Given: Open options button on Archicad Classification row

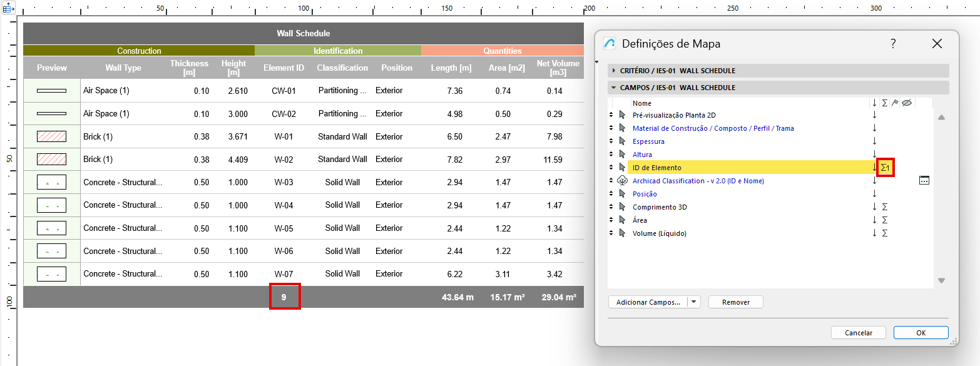Looking at the screenshot, I should 924,181.
